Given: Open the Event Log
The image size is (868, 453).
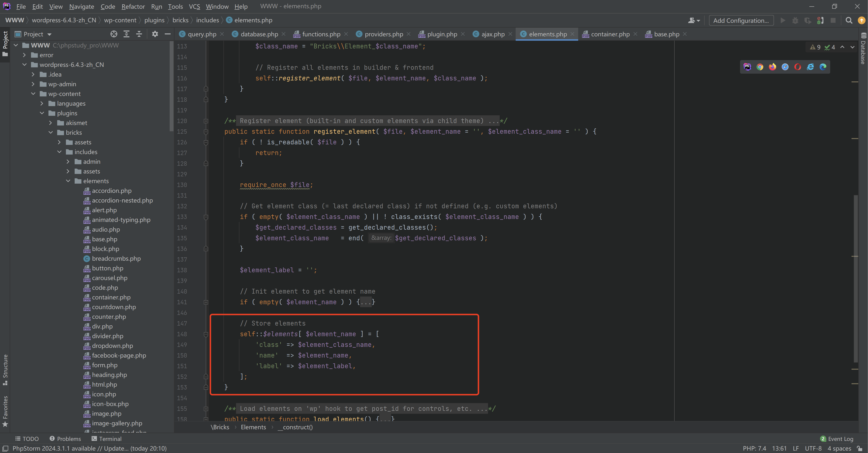Looking at the screenshot, I should pos(837,438).
